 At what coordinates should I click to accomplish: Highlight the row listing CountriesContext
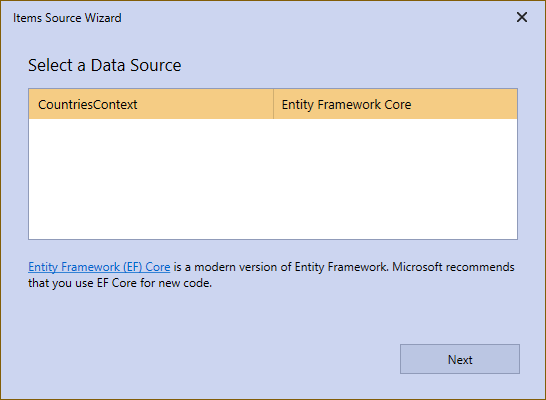coord(273,104)
